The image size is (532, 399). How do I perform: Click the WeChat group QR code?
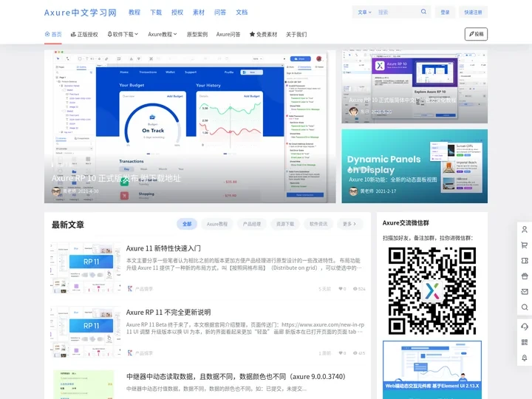pos(432,291)
